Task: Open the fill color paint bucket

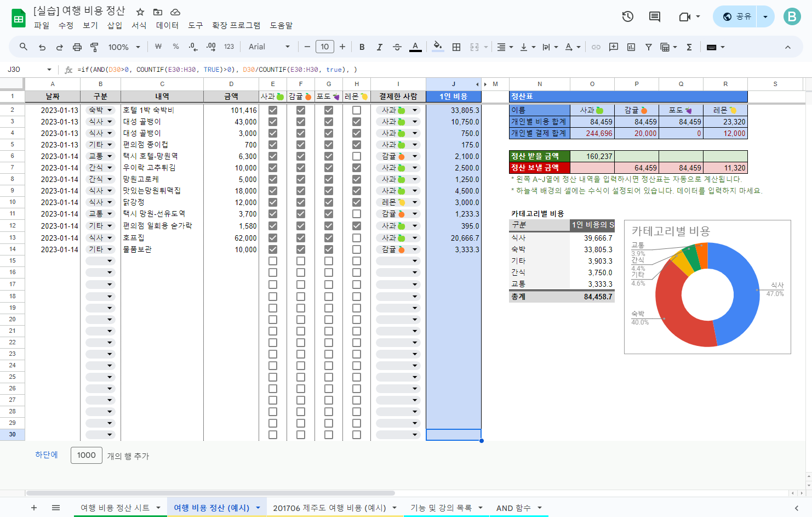Action: pyautogui.click(x=437, y=47)
